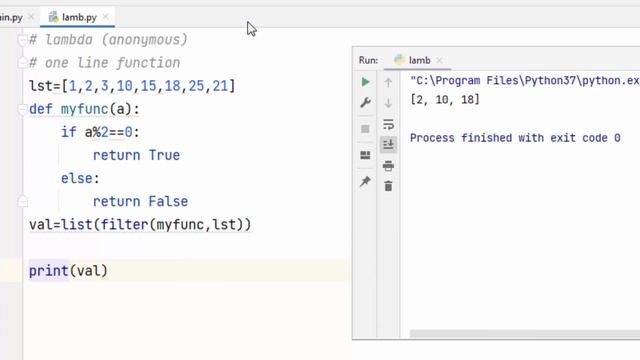Click fold end marker beside return False
This screenshot has width=640, height=360.
[x=22, y=201]
